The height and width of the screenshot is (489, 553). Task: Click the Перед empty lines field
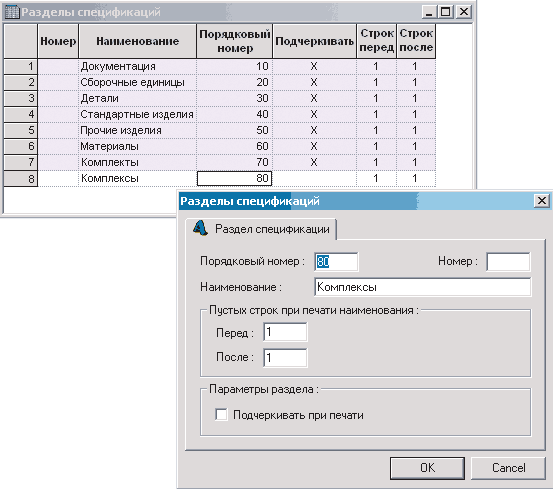(285, 332)
